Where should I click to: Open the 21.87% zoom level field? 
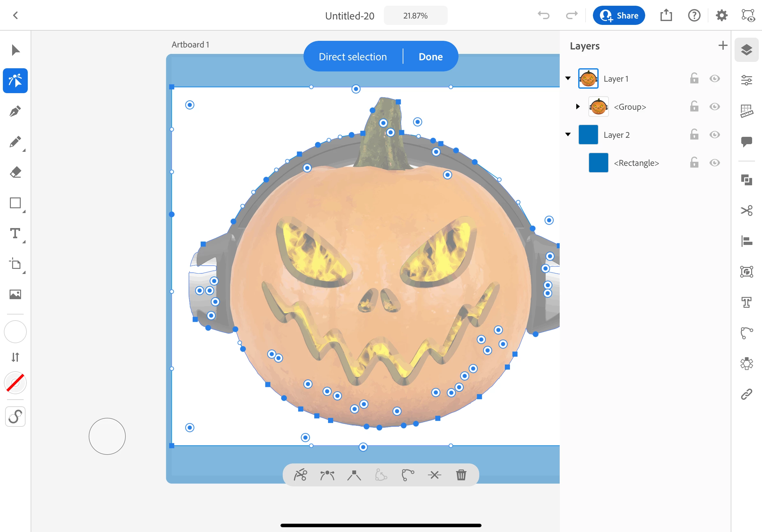click(x=415, y=16)
